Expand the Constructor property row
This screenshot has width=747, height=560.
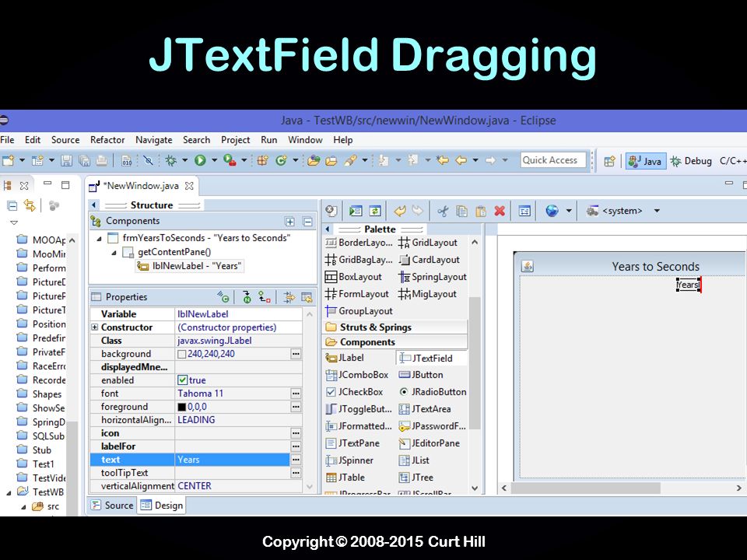click(94, 327)
